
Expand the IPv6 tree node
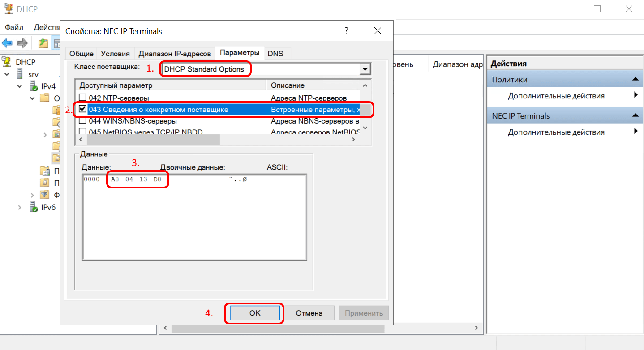(20, 207)
